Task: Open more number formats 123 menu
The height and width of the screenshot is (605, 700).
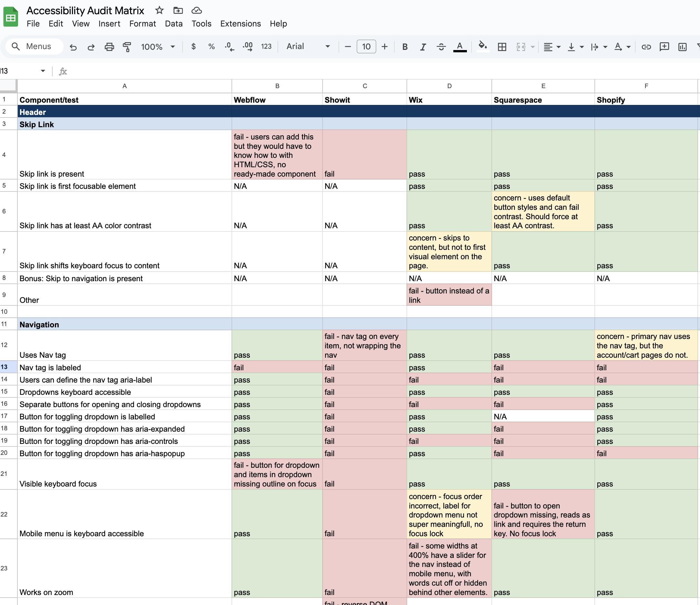Action: tap(266, 46)
